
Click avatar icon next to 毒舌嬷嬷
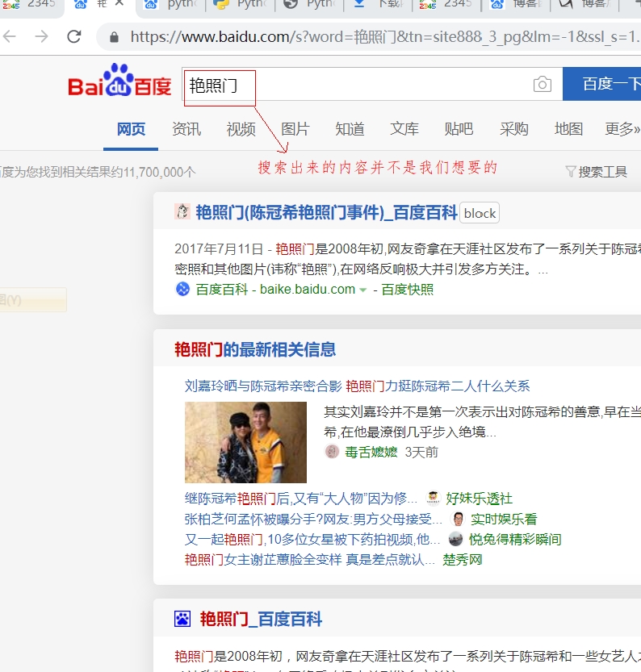click(332, 451)
